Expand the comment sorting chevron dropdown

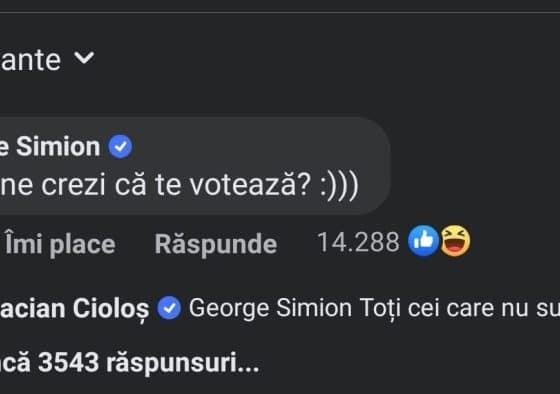coord(84,58)
